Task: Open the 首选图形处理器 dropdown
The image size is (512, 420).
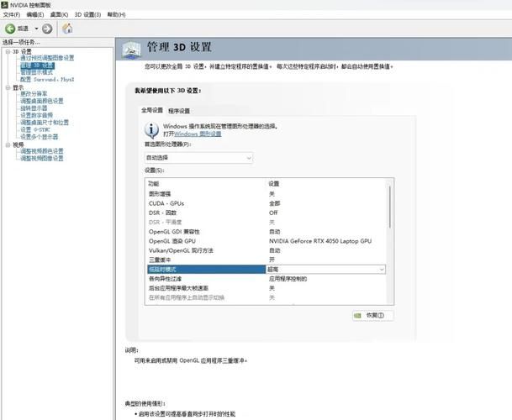Action: coord(198,157)
